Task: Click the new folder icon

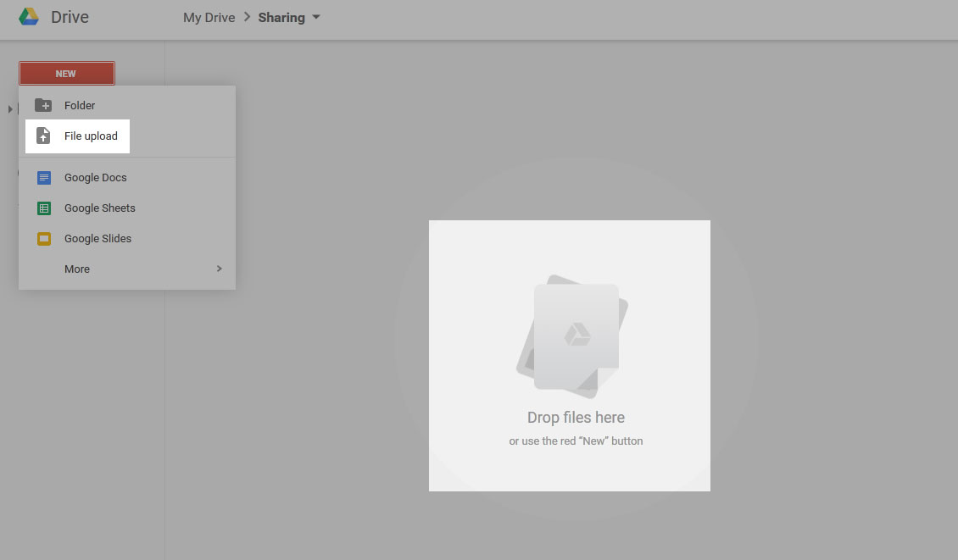Action: (x=43, y=105)
